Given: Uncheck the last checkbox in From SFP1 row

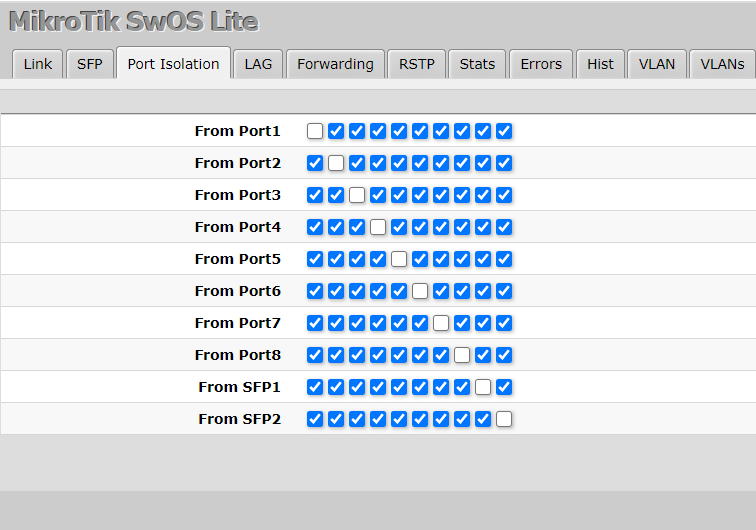Looking at the screenshot, I should point(504,387).
